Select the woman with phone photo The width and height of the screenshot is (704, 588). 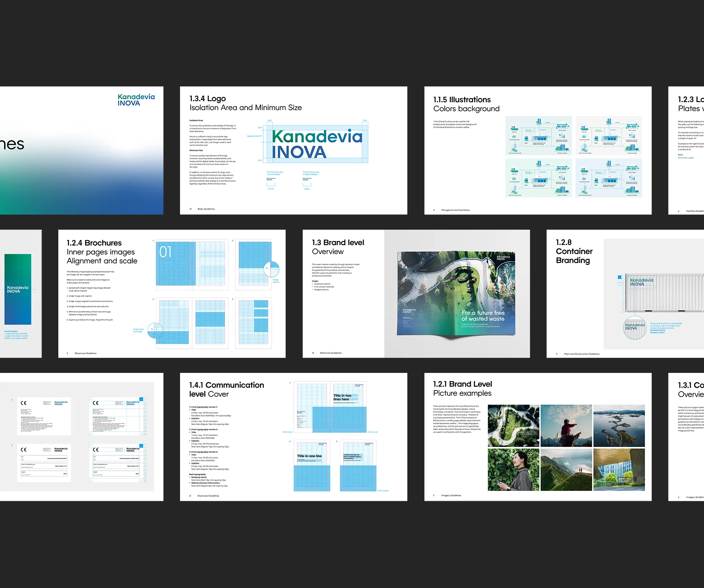[x=513, y=470]
